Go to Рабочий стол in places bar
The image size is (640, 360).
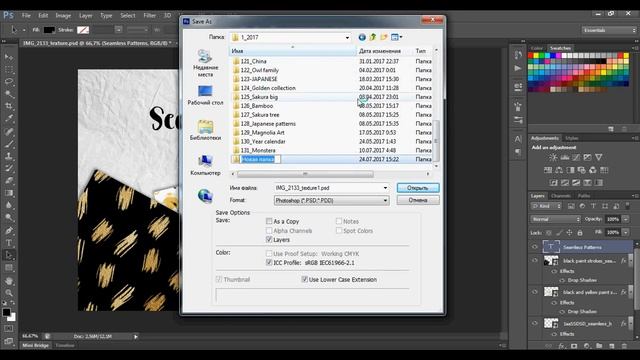(x=205, y=95)
